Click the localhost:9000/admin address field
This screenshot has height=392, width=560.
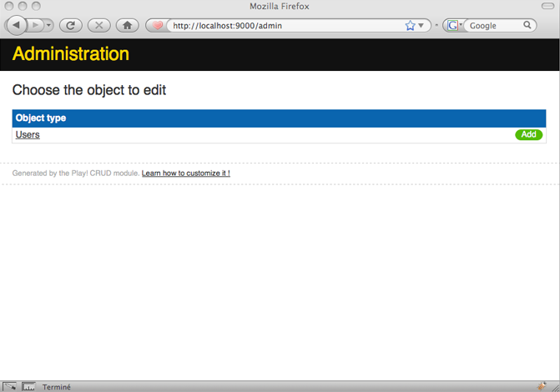point(284,26)
